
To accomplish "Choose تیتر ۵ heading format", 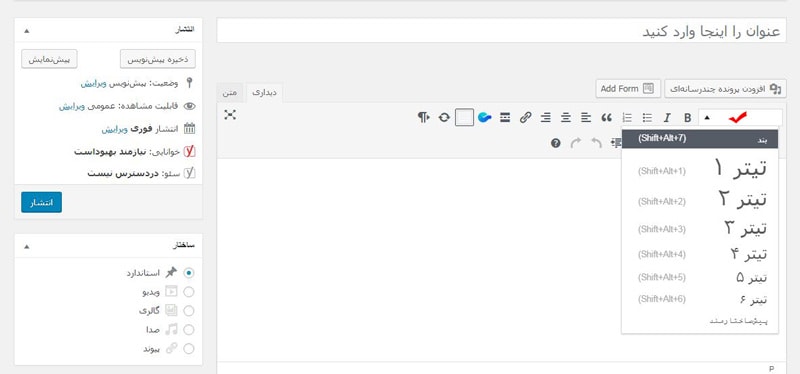I will tap(700, 277).
